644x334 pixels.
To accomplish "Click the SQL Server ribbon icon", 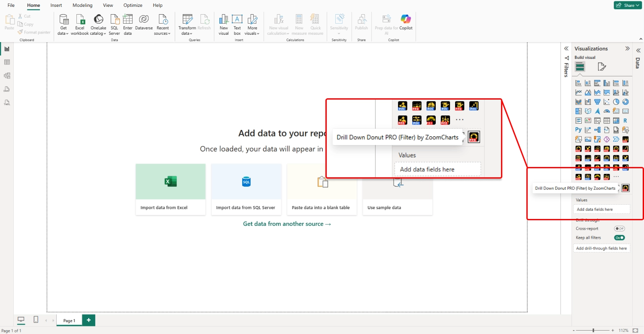I will pyautogui.click(x=114, y=24).
